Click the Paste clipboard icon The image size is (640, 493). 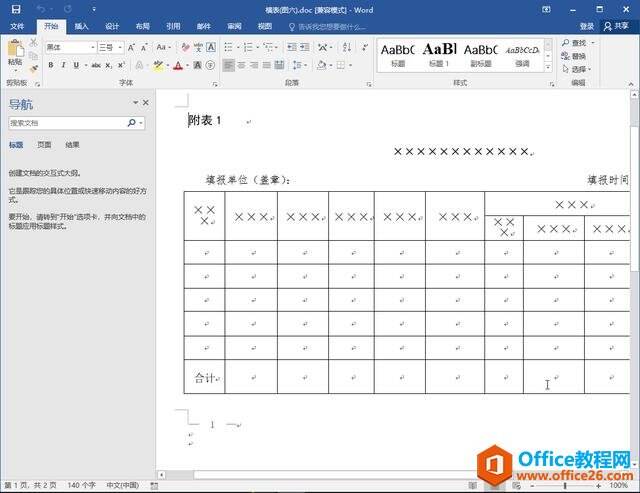point(15,49)
